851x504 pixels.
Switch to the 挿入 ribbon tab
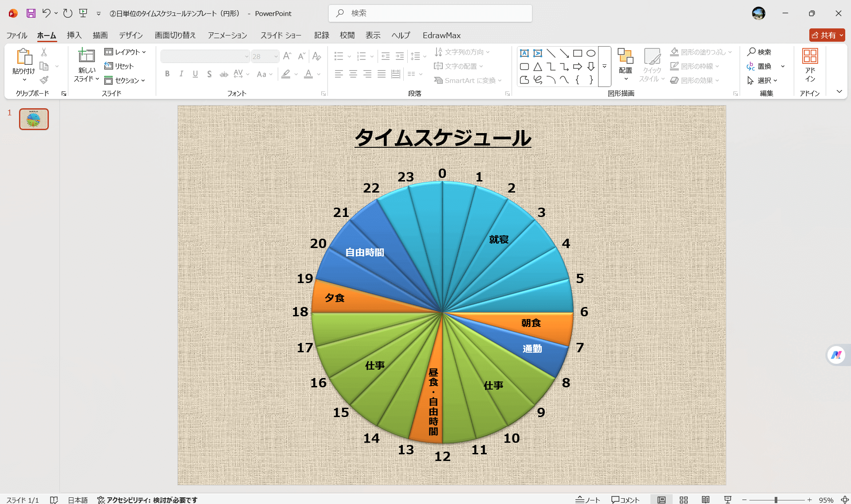(x=74, y=35)
